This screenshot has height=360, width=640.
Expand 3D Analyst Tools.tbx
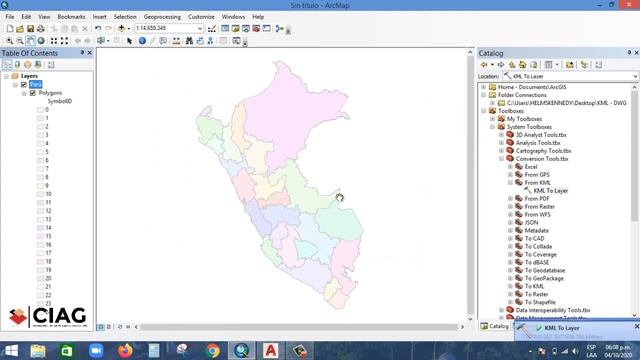pos(501,135)
